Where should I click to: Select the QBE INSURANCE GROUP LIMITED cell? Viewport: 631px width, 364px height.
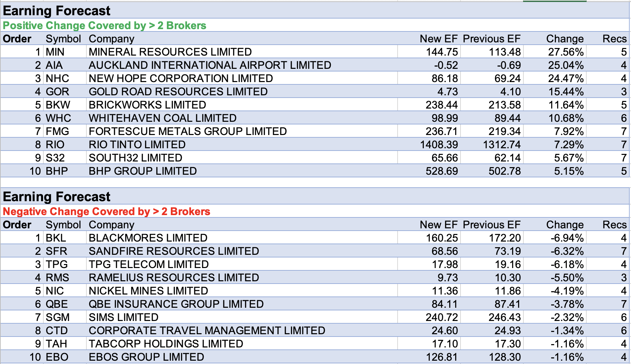(x=176, y=304)
